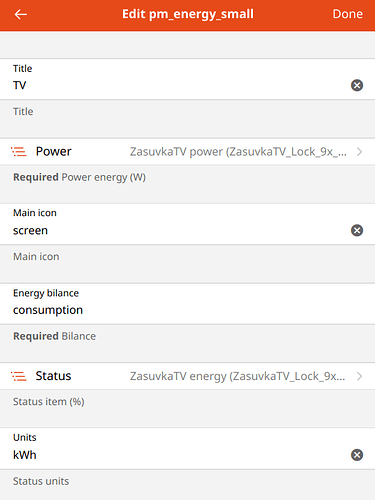Click the Edit pm_energy_small header title

[x=188, y=14]
